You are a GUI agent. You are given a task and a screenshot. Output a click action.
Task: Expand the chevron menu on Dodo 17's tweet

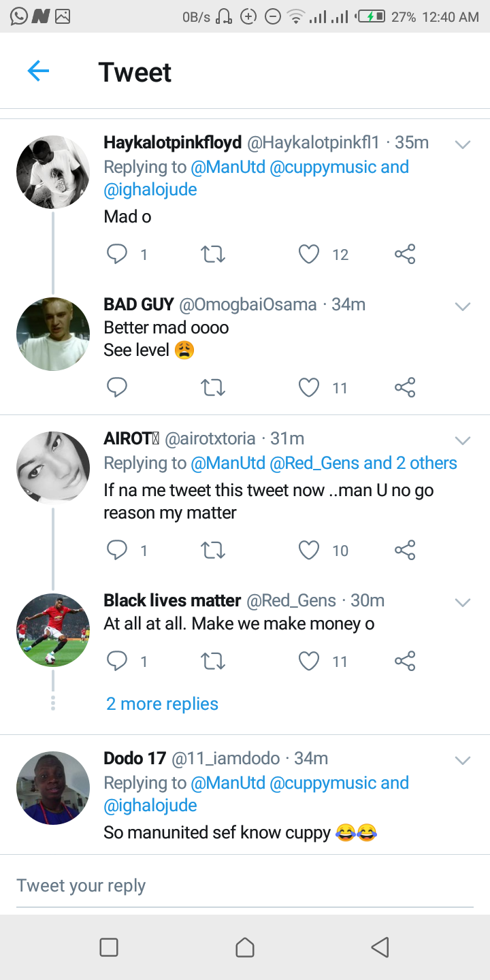point(463,760)
